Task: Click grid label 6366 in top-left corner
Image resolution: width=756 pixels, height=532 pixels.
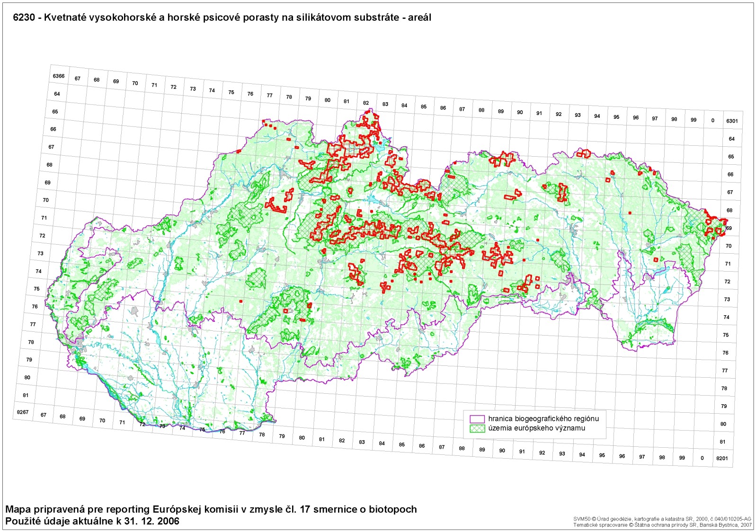Action: point(59,76)
